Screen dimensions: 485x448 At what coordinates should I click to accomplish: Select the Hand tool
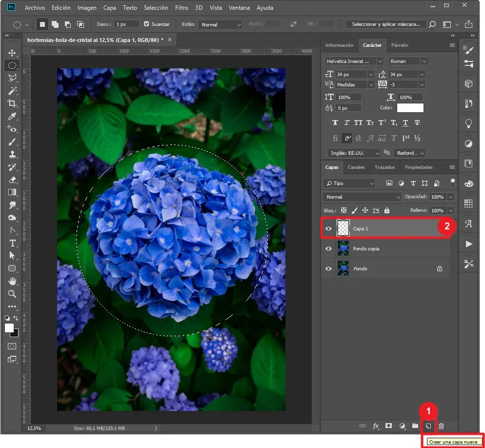12,281
